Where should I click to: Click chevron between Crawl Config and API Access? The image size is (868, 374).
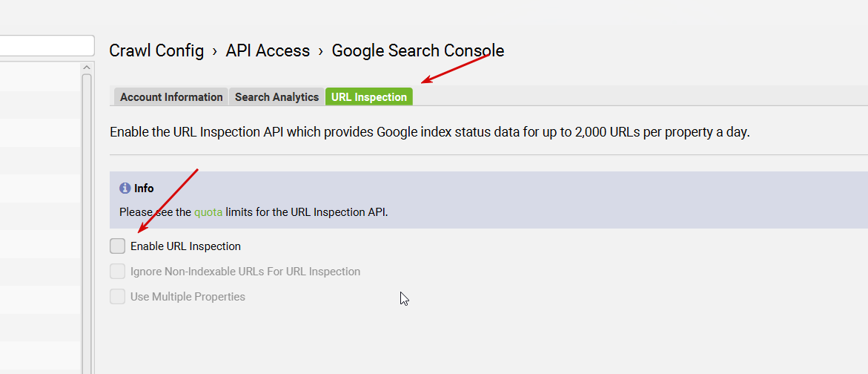215,51
